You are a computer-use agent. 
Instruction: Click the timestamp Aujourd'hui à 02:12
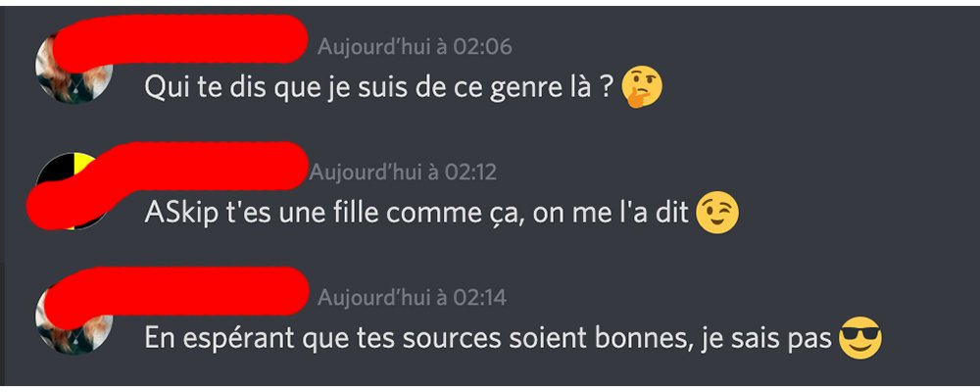(x=404, y=172)
